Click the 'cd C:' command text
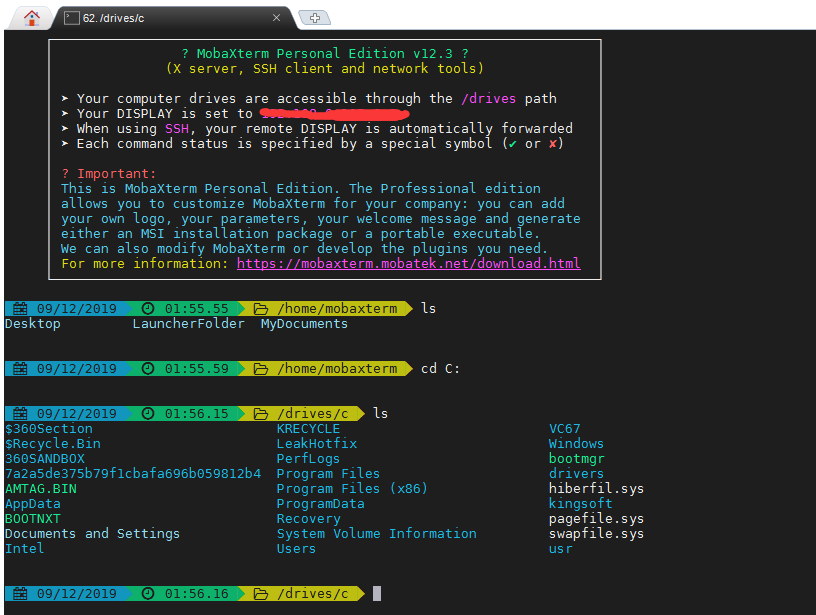Viewport: 816px width, 615px height. (440, 368)
